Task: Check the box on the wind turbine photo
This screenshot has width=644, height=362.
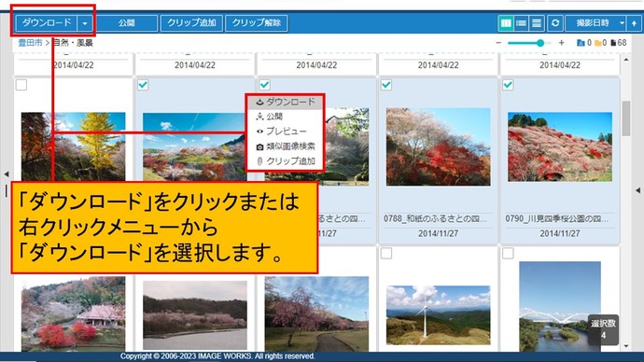Action: [x=386, y=253]
